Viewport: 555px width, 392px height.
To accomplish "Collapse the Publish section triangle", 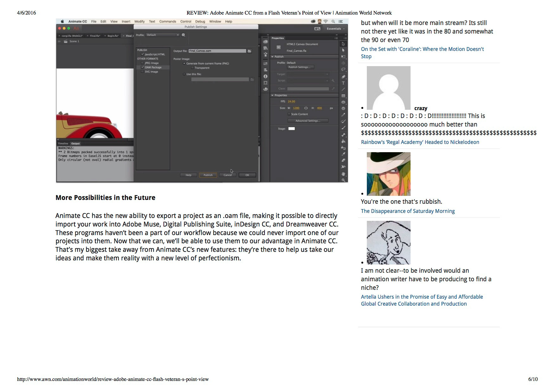I will 272,57.
